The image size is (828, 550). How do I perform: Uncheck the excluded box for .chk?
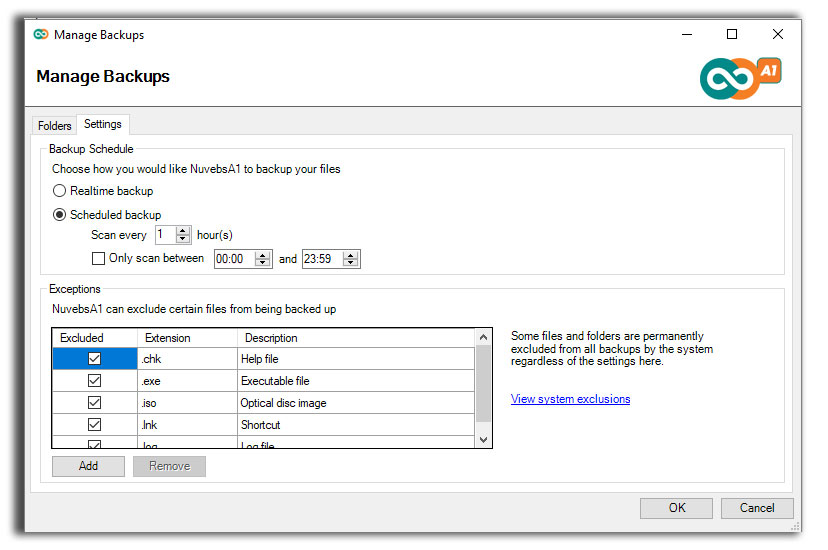click(x=95, y=359)
